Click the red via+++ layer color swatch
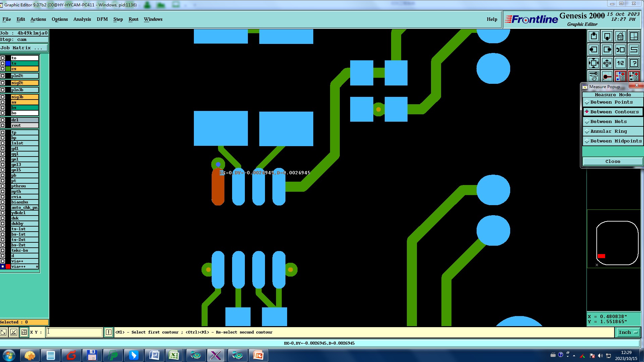The width and height of the screenshot is (644, 362). (8, 266)
